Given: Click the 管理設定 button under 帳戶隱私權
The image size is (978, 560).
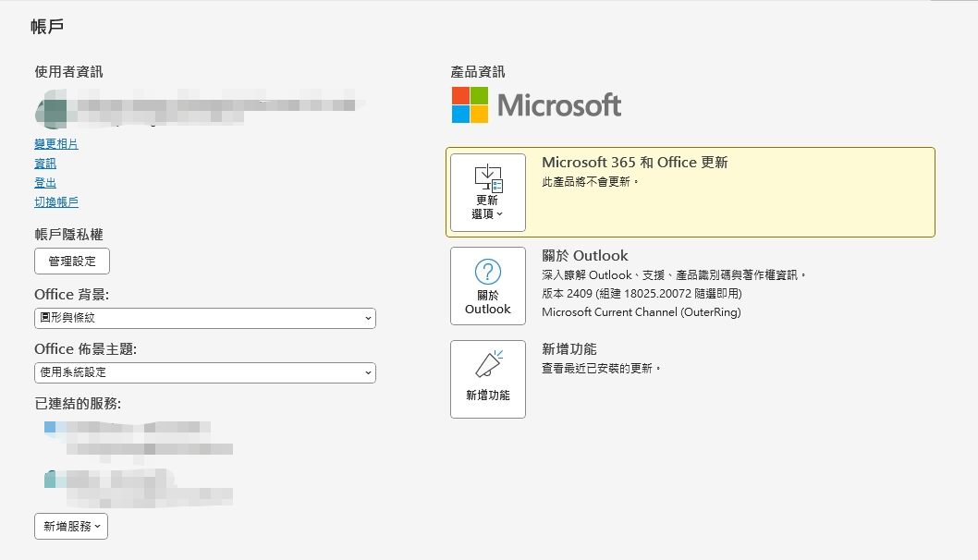Looking at the screenshot, I should click(72, 262).
